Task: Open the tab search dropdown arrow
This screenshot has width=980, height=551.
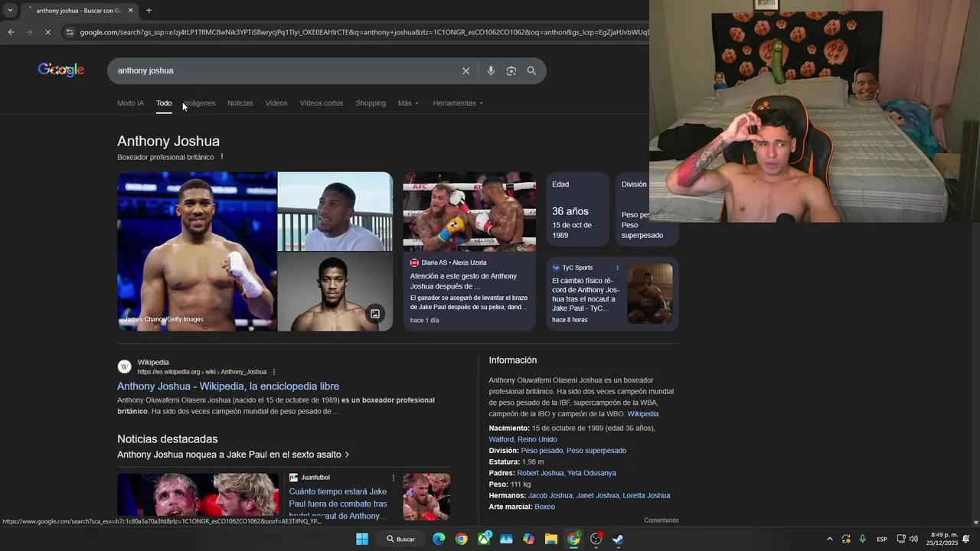Action: tap(9, 11)
